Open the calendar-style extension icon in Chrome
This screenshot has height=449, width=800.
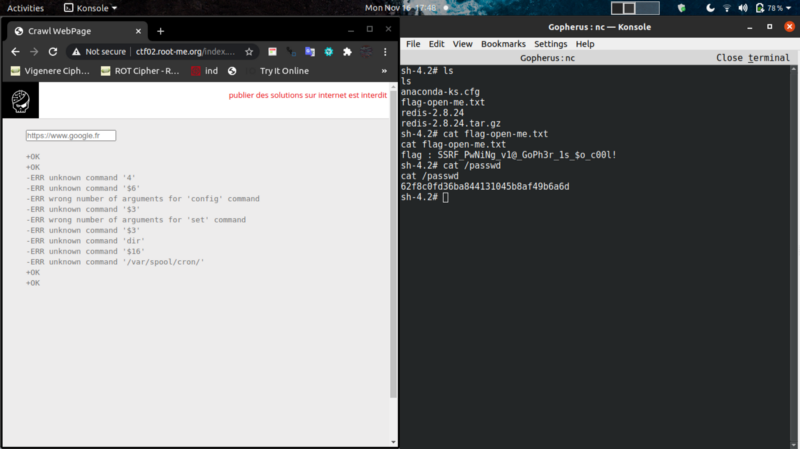(272, 52)
